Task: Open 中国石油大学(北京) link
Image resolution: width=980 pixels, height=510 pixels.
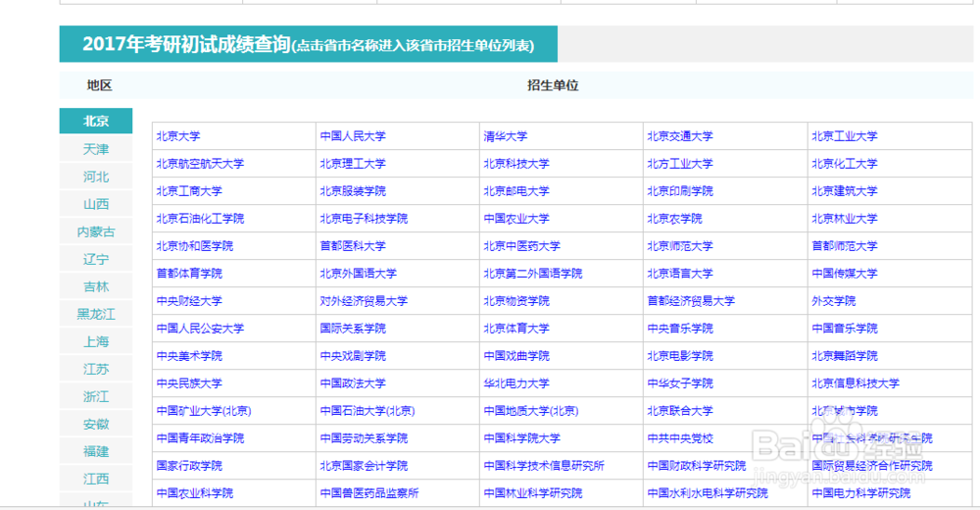Action: [x=367, y=411]
